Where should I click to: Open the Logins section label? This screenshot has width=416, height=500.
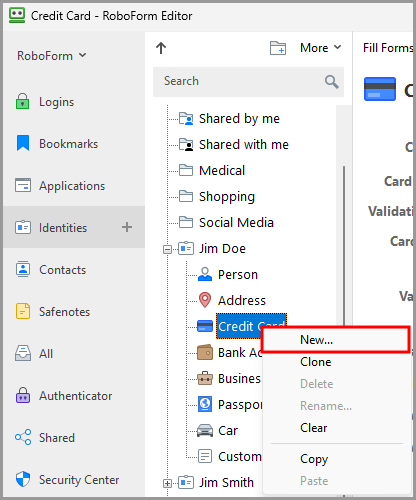point(56,102)
